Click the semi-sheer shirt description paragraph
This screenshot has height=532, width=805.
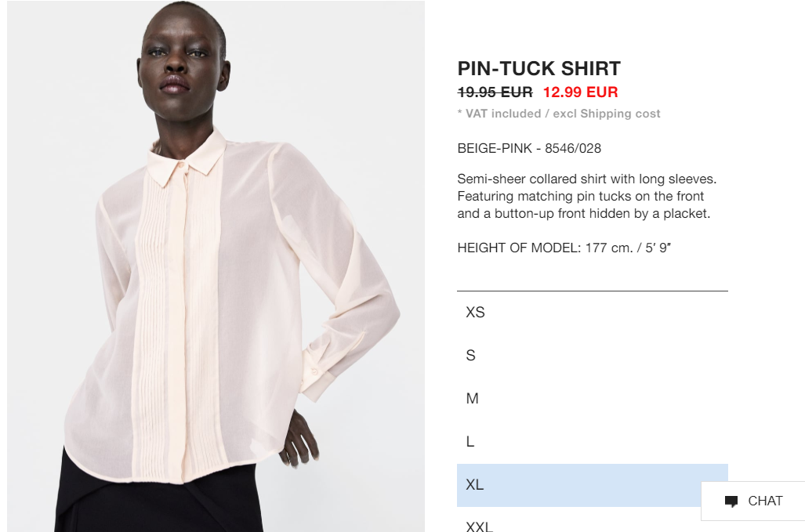click(x=587, y=196)
